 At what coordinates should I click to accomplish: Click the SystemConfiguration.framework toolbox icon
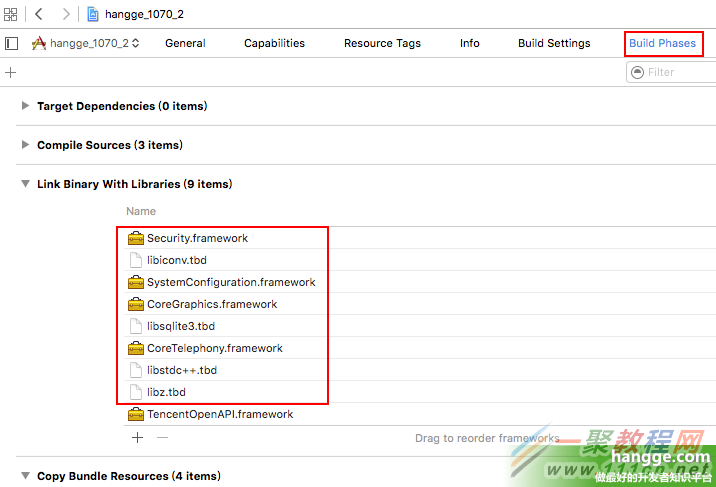tap(136, 282)
